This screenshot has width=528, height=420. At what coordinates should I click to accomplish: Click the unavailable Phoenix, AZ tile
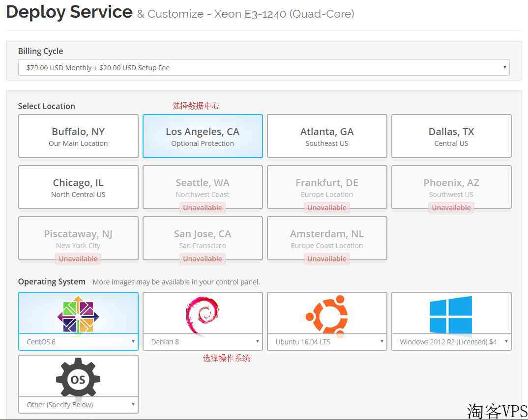[x=451, y=187]
